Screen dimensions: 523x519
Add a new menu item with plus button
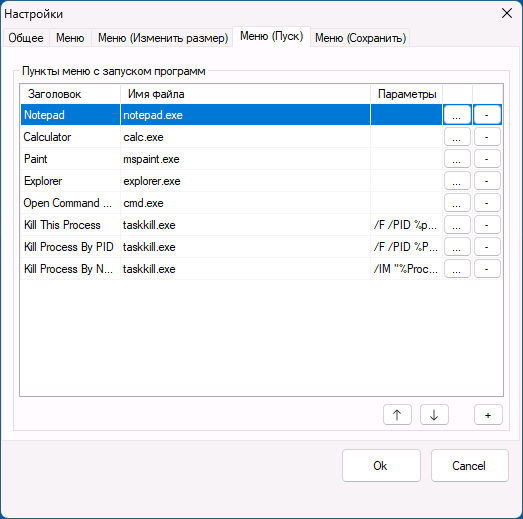[488, 415]
